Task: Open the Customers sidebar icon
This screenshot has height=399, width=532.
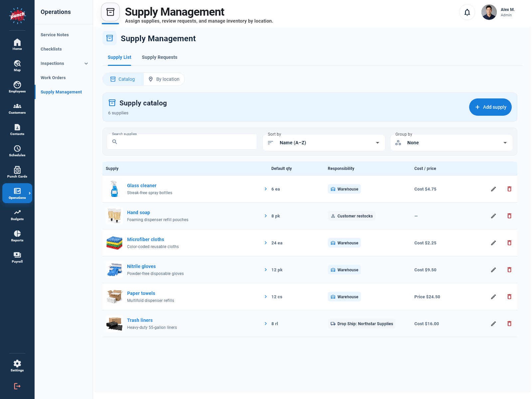Action: click(x=17, y=108)
